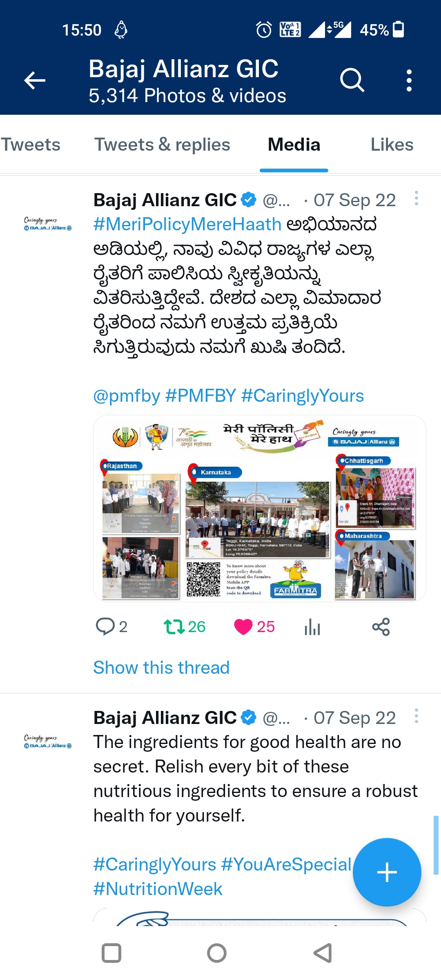Viewport: 441px width, 980px height.
Task: Tap the back arrow in header
Action: [35, 80]
